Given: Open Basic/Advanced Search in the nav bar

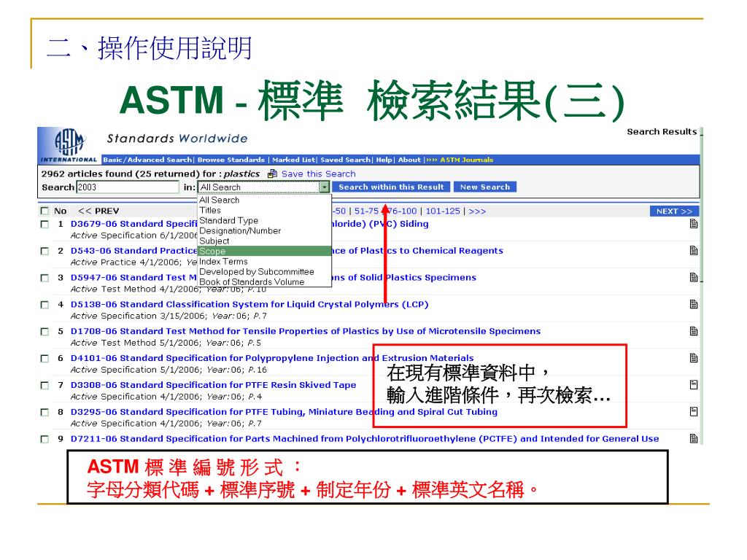Looking at the screenshot, I should point(147,160).
